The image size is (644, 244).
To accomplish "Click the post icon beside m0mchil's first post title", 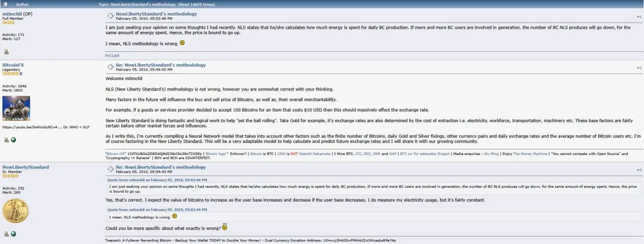I will pyautogui.click(x=110, y=16).
